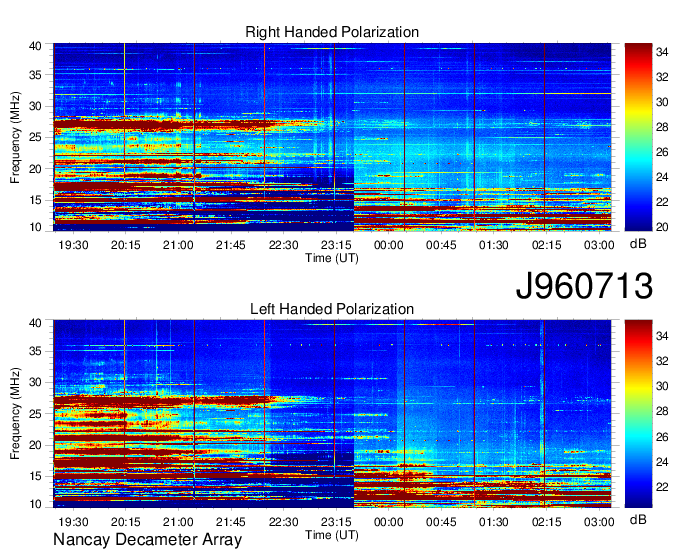Viewport: 680px width, 552px height.
Task: Click the 20 MHz tick on Left Handed frequency axis
Action: click(x=35, y=445)
